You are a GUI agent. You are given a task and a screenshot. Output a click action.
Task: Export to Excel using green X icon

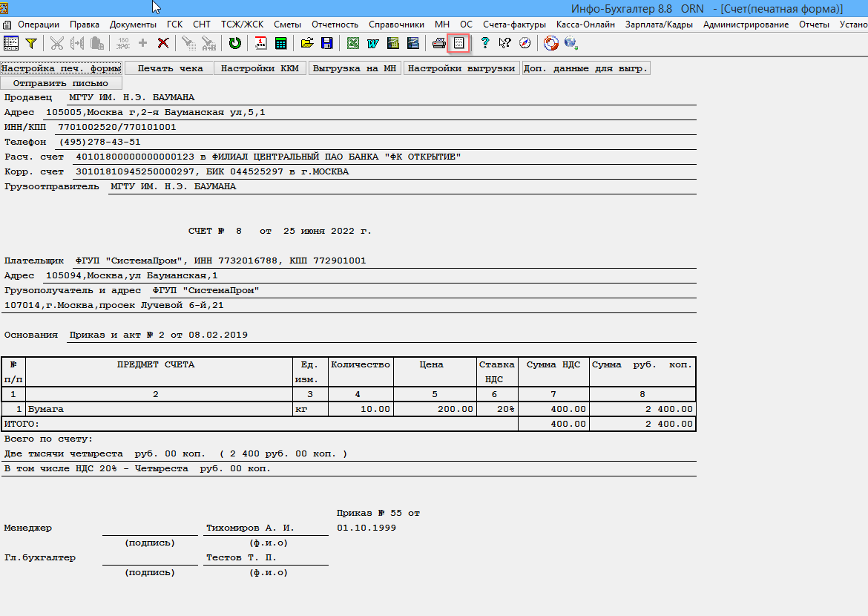click(x=352, y=43)
